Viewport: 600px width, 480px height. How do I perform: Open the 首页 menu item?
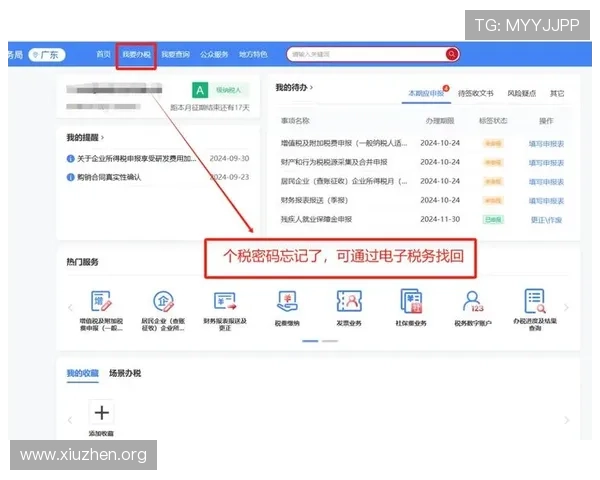pyautogui.click(x=103, y=54)
